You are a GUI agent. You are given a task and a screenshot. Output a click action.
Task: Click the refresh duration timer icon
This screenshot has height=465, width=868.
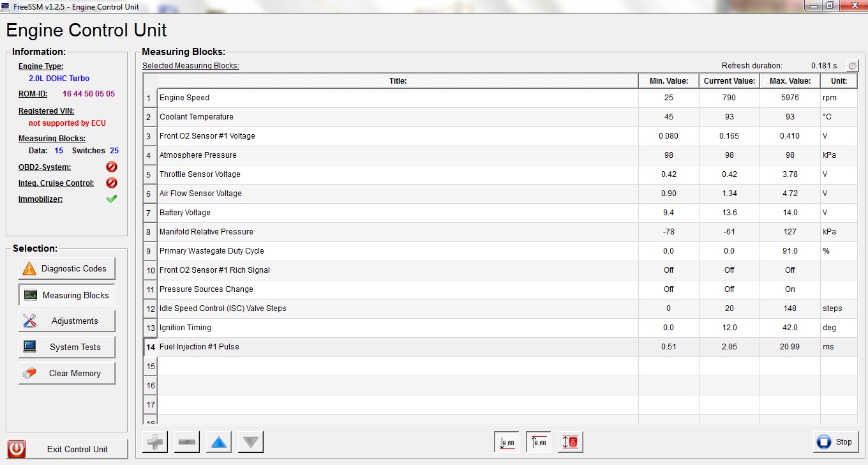click(x=852, y=66)
